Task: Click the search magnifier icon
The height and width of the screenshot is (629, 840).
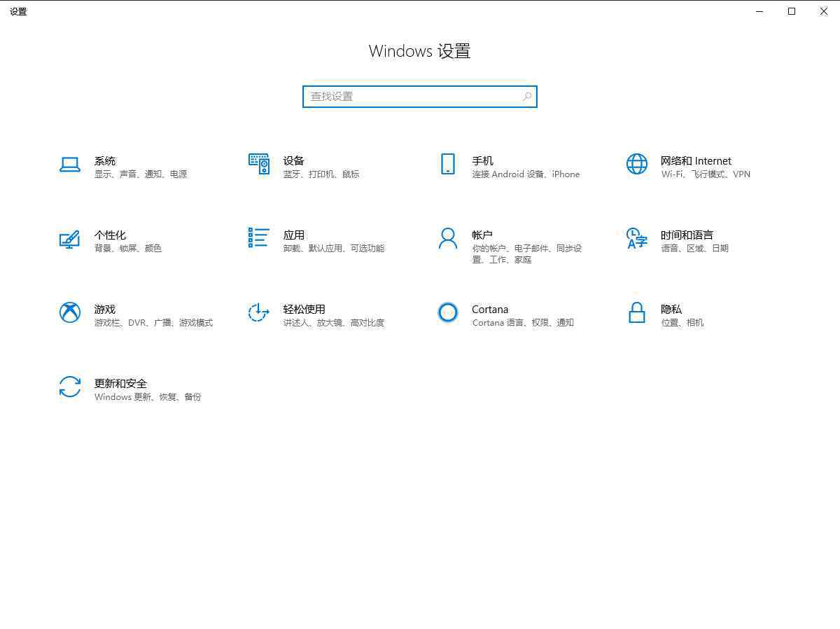Action: 527,97
